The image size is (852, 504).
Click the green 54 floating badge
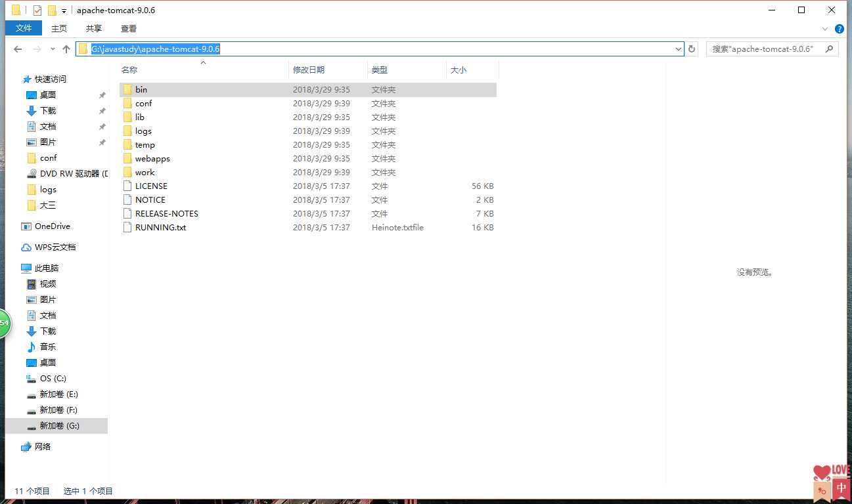point(4,323)
